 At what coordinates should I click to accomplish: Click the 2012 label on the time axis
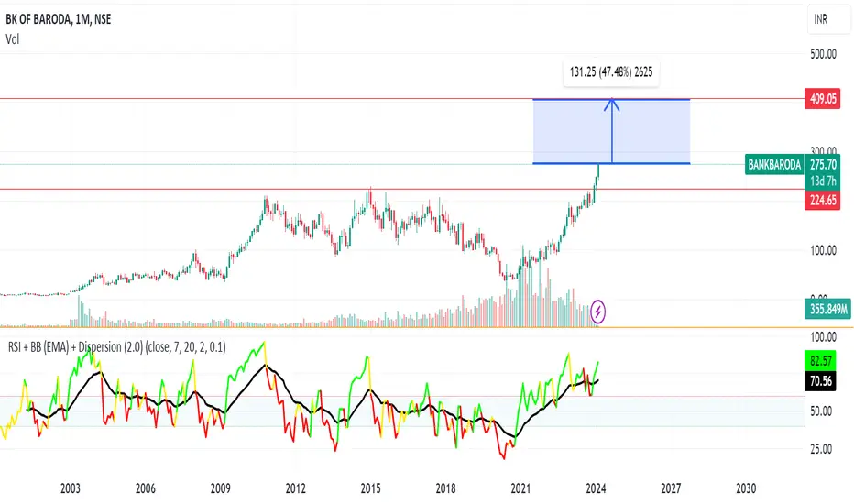click(296, 488)
